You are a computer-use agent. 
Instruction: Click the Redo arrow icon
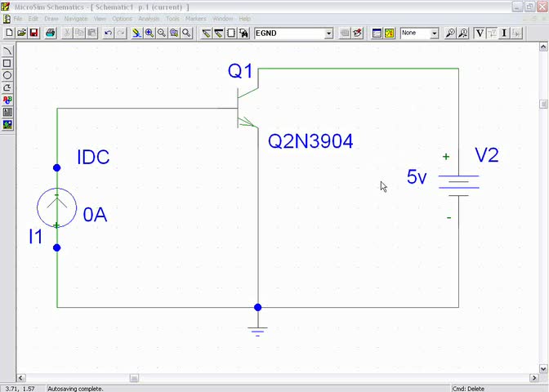(120, 33)
